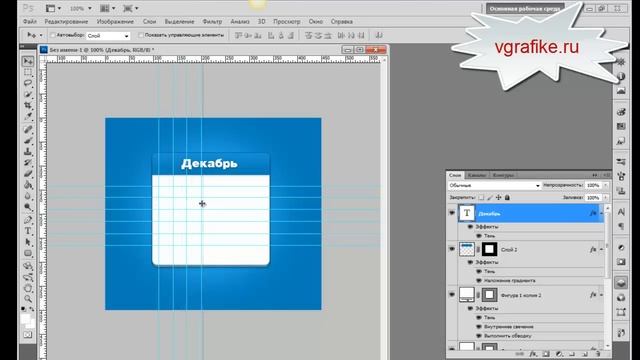Click the auto-align layers icon in options bar

[379, 36]
